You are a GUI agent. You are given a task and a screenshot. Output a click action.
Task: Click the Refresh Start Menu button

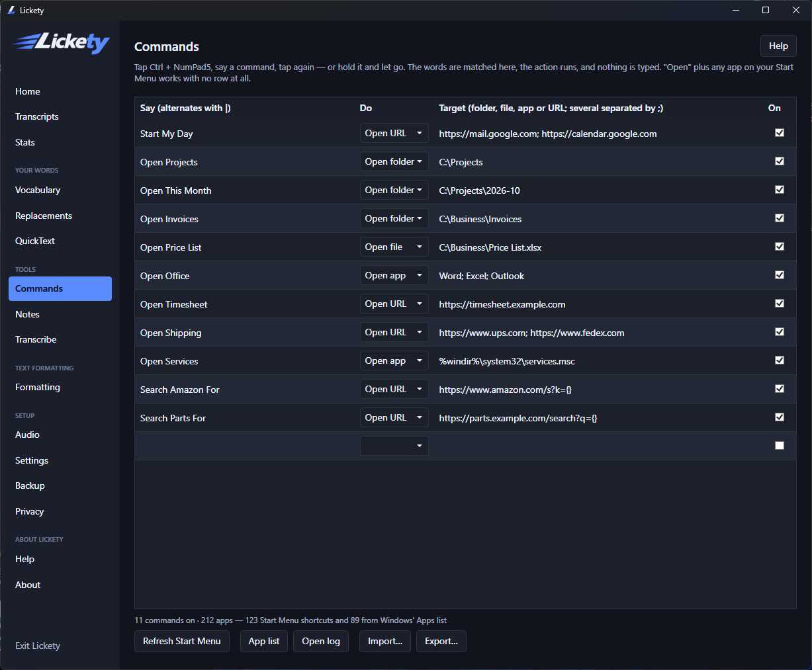[182, 641]
